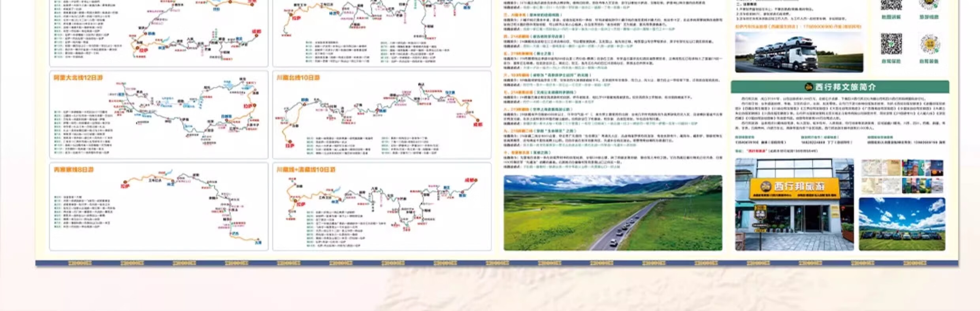
Task: Click the 川藏北线10日游 route title
Action: (298, 78)
